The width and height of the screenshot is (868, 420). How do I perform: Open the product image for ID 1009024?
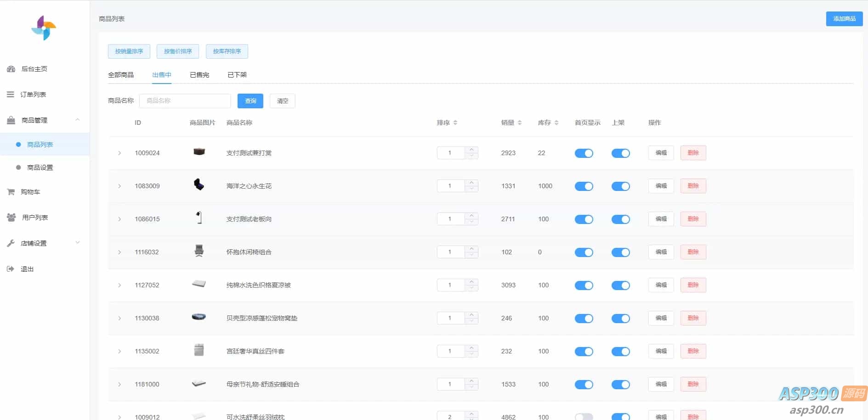coord(199,152)
